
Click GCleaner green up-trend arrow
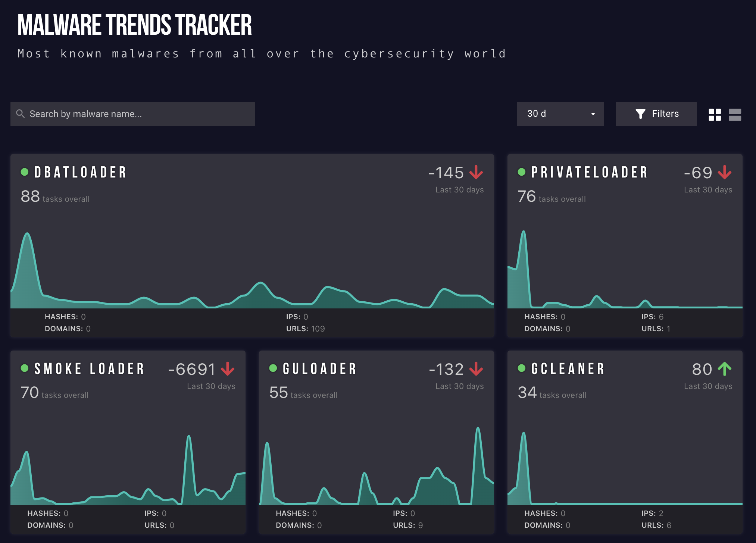point(725,369)
